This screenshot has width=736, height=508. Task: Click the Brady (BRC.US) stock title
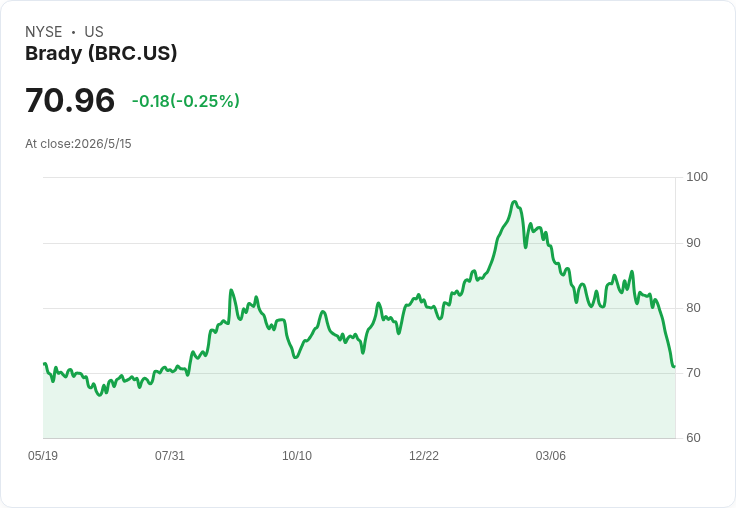point(101,53)
